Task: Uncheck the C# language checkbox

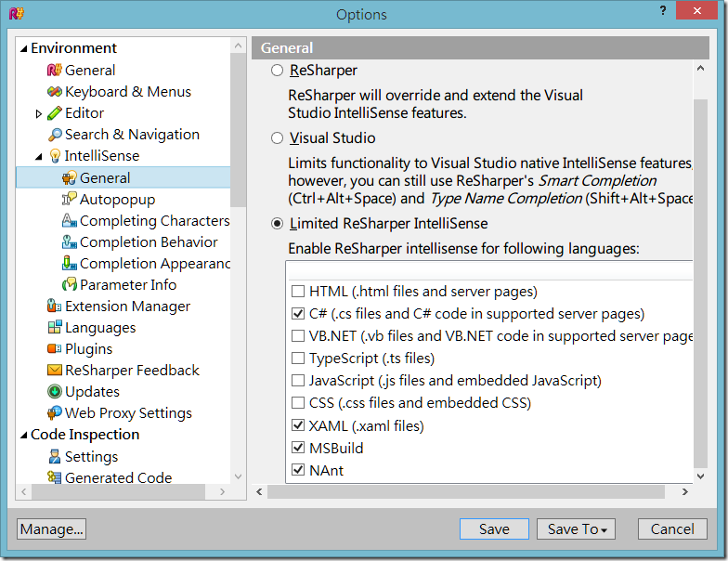Action: click(297, 314)
